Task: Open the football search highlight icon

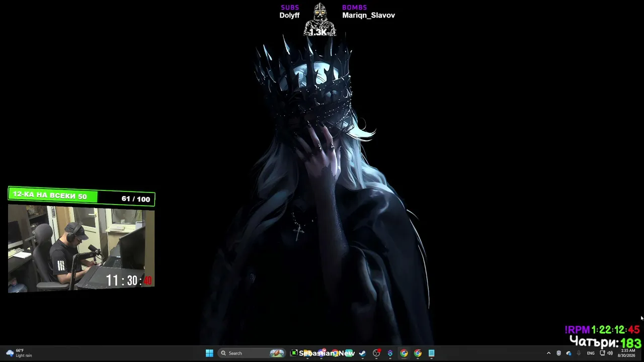Action: 277,353
